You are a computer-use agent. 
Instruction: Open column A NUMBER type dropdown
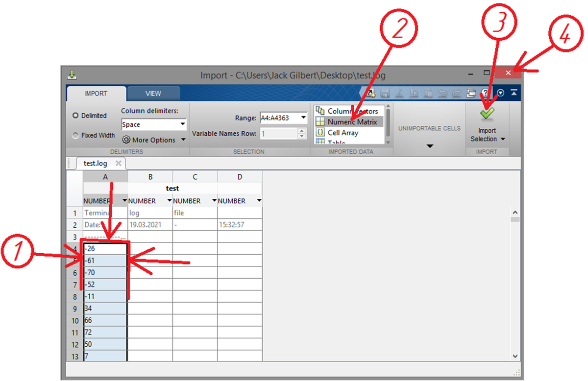click(124, 201)
